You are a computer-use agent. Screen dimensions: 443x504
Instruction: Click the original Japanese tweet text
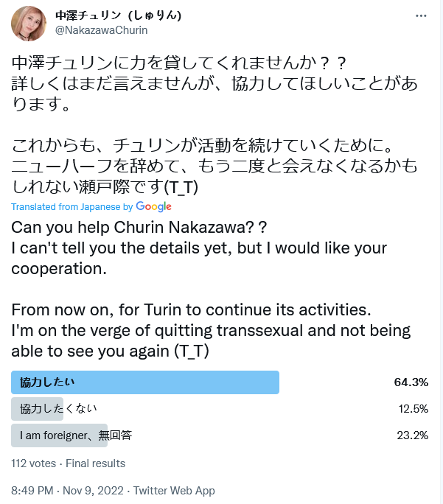(214, 125)
